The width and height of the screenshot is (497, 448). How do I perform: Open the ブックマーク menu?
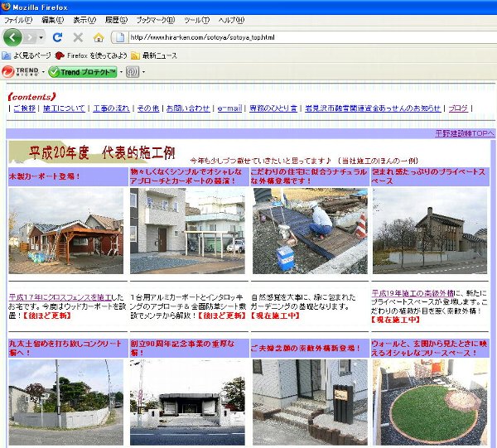click(156, 20)
